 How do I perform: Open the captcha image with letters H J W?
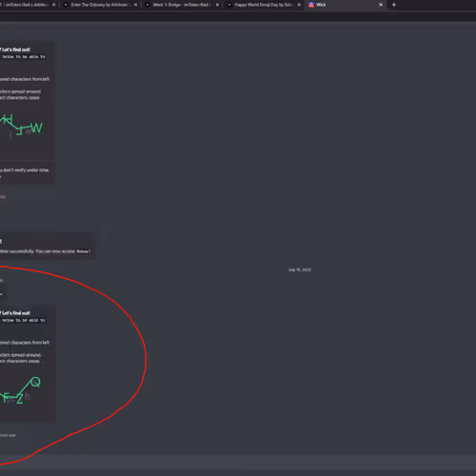(21, 126)
